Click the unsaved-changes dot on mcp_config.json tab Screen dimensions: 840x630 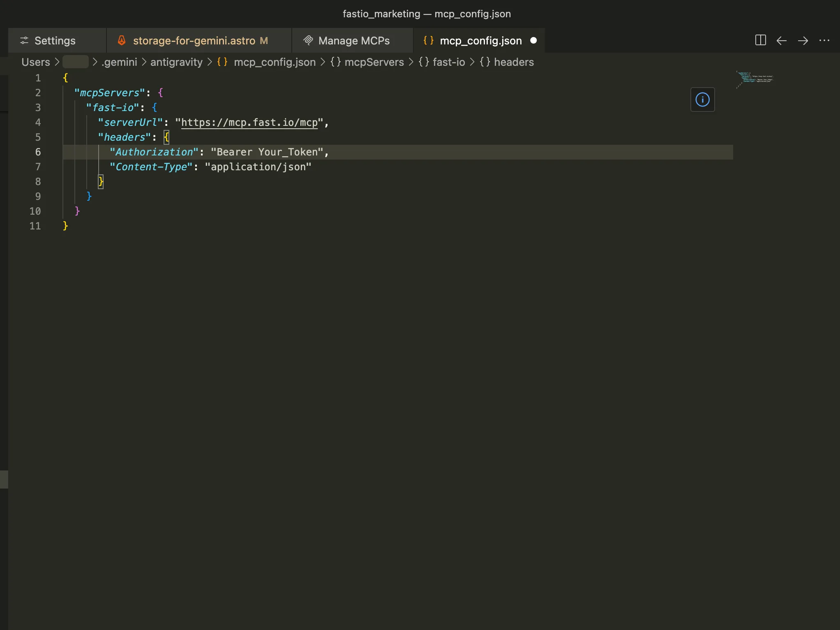click(x=533, y=40)
